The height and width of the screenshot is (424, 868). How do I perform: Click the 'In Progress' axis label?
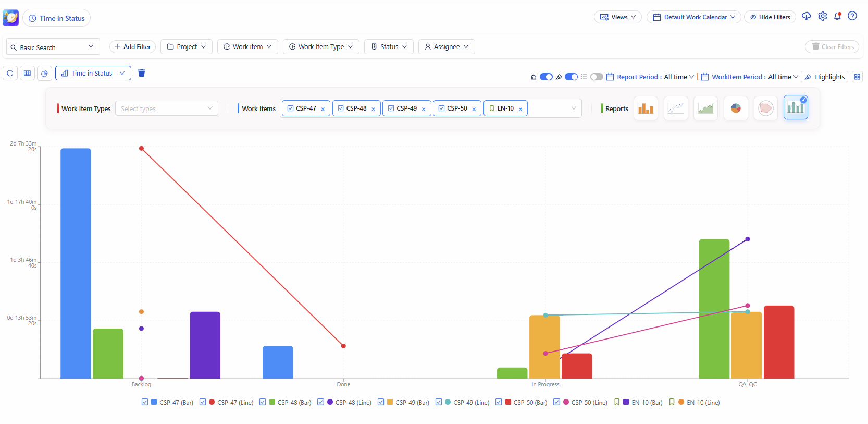tap(545, 384)
